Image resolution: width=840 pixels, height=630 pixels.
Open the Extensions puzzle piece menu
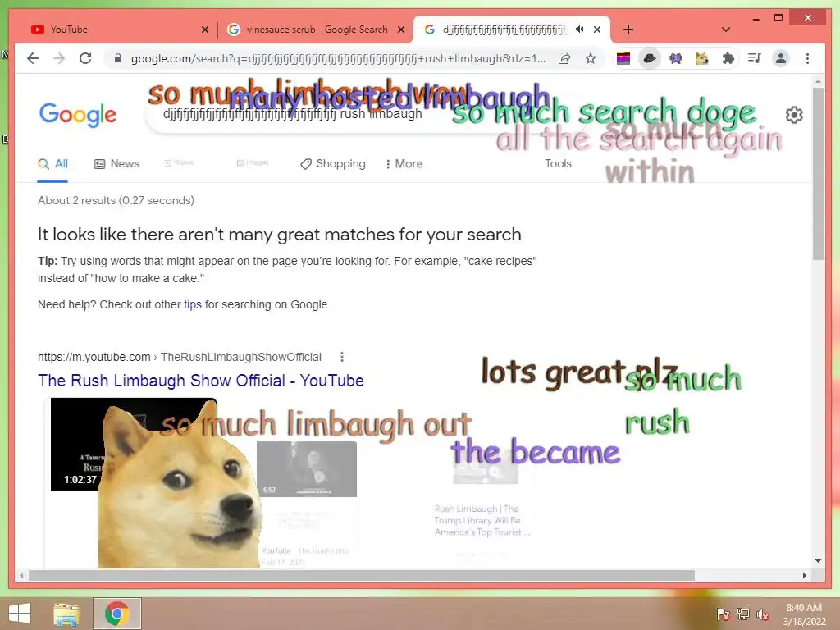tap(728, 58)
